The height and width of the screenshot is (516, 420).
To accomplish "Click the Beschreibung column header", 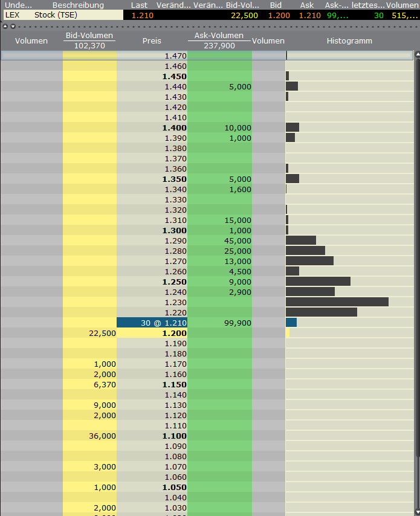I will (78, 5).
